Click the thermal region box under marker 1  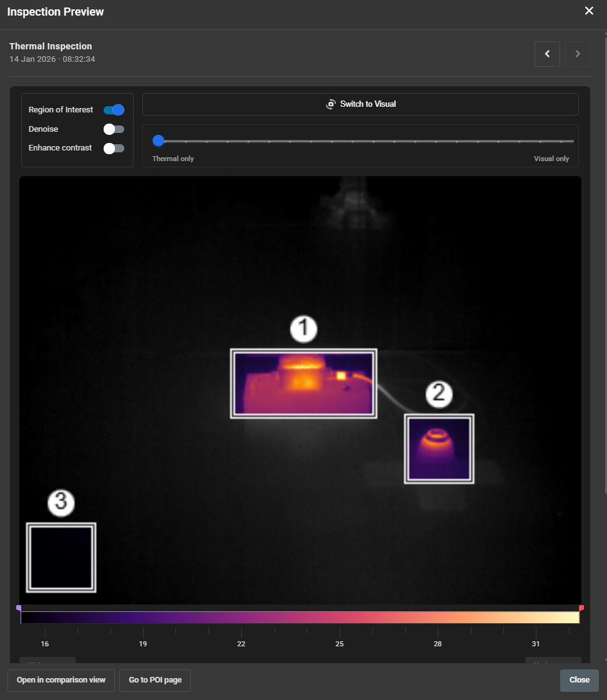[x=303, y=383]
